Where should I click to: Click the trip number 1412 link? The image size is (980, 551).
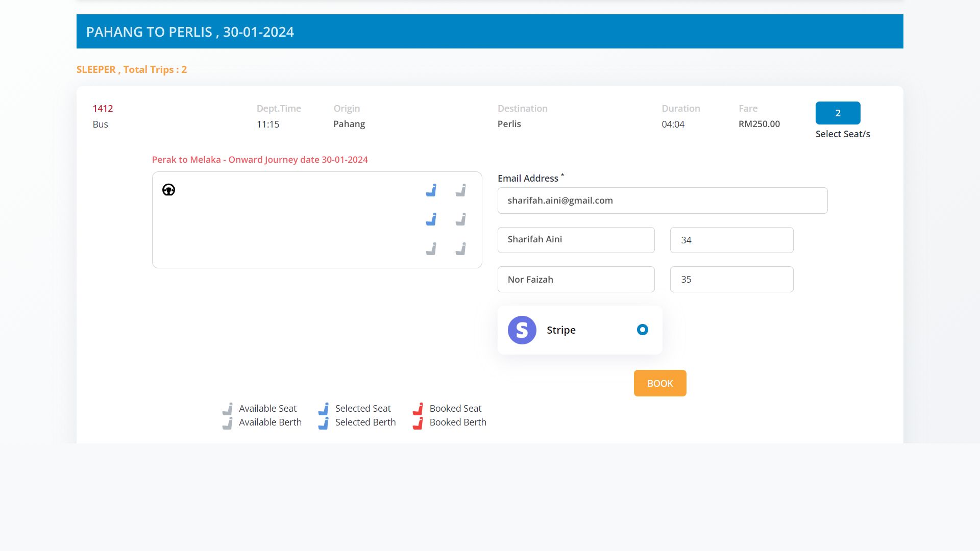(x=103, y=108)
